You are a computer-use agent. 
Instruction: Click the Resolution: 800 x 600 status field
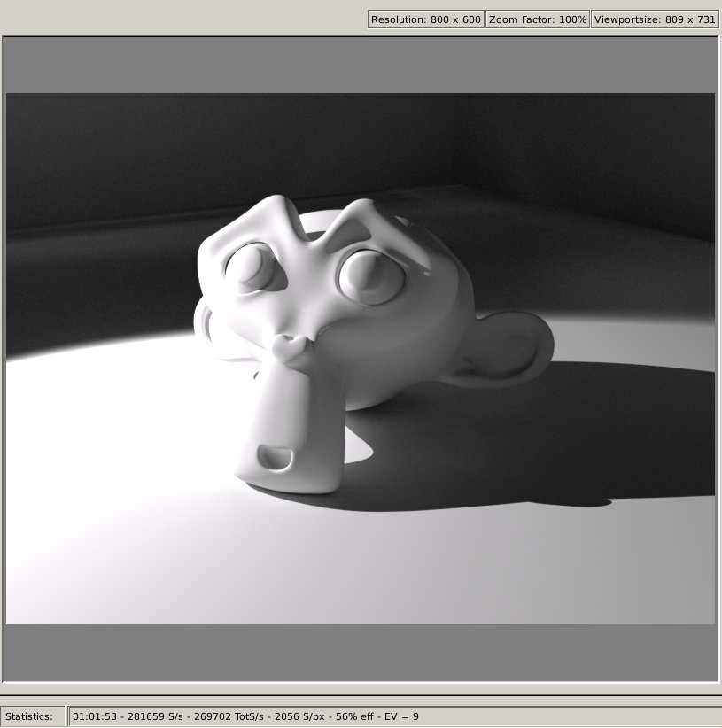[x=426, y=19]
